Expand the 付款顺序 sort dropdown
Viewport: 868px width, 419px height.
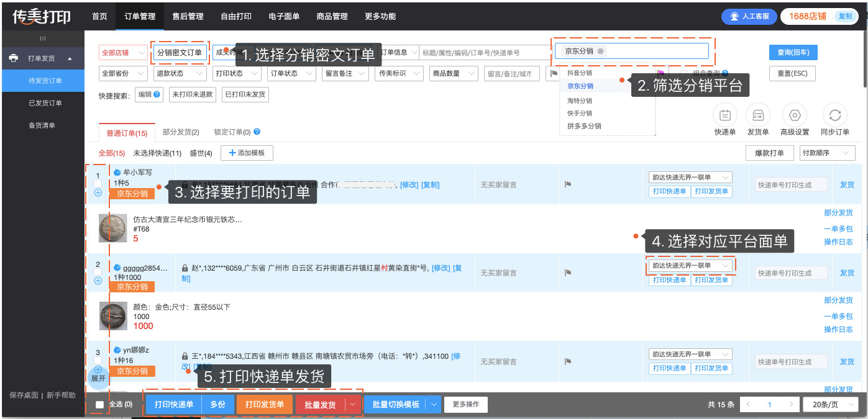click(828, 153)
